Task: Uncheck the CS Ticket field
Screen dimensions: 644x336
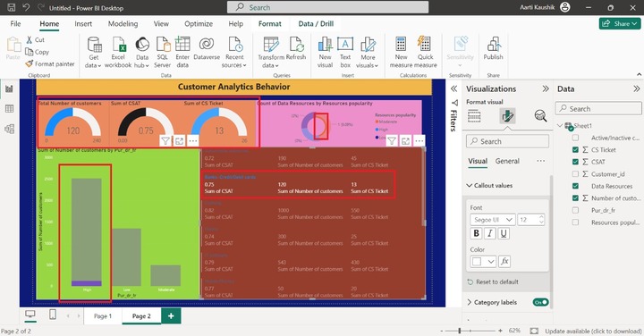Action: pyautogui.click(x=575, y=150)
